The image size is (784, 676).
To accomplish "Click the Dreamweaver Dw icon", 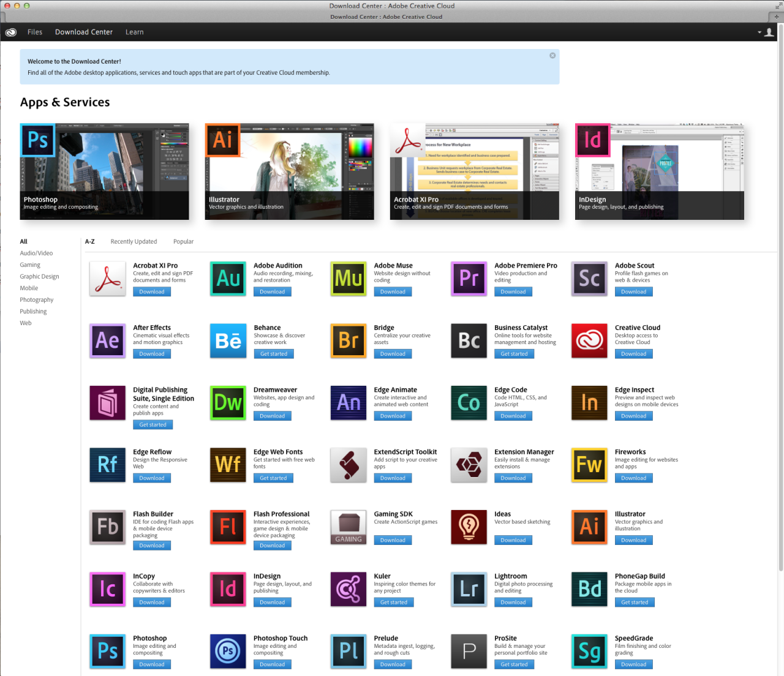I will tap(228, 403).
